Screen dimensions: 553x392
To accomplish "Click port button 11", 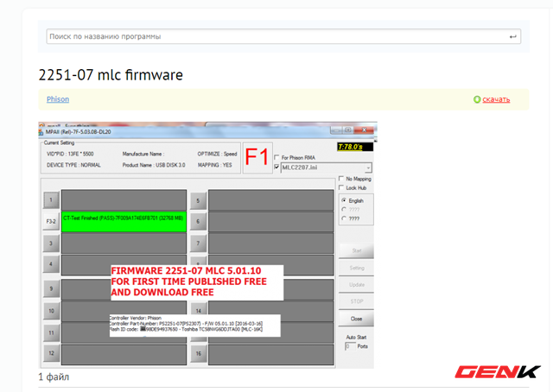I will tap(52, 332).
